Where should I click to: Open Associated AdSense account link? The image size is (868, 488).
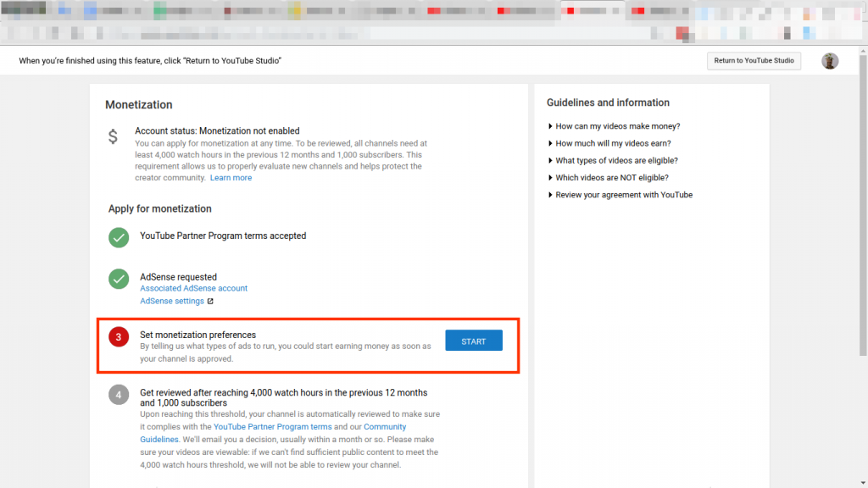193,289
